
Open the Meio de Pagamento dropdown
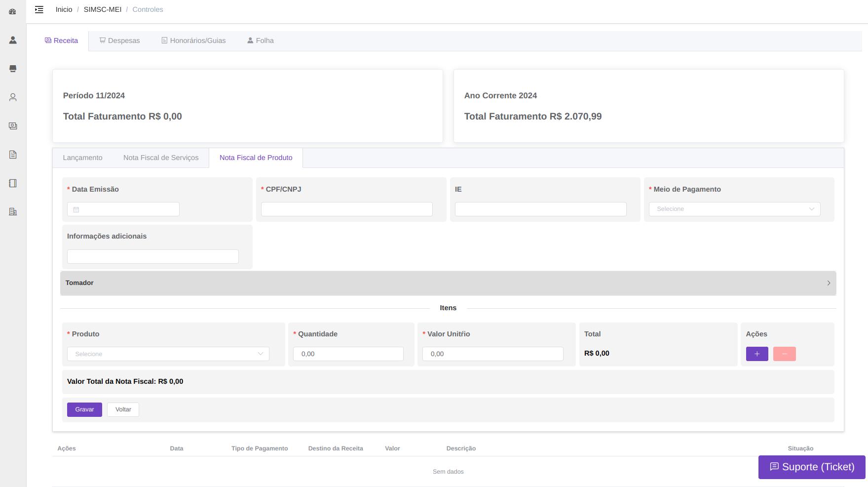(x=734, y=209)
